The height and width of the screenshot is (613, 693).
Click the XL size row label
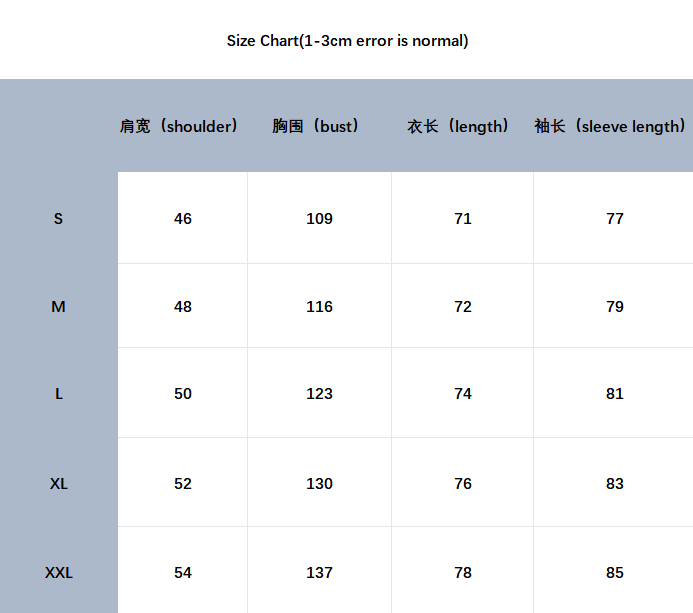(59, 484)
